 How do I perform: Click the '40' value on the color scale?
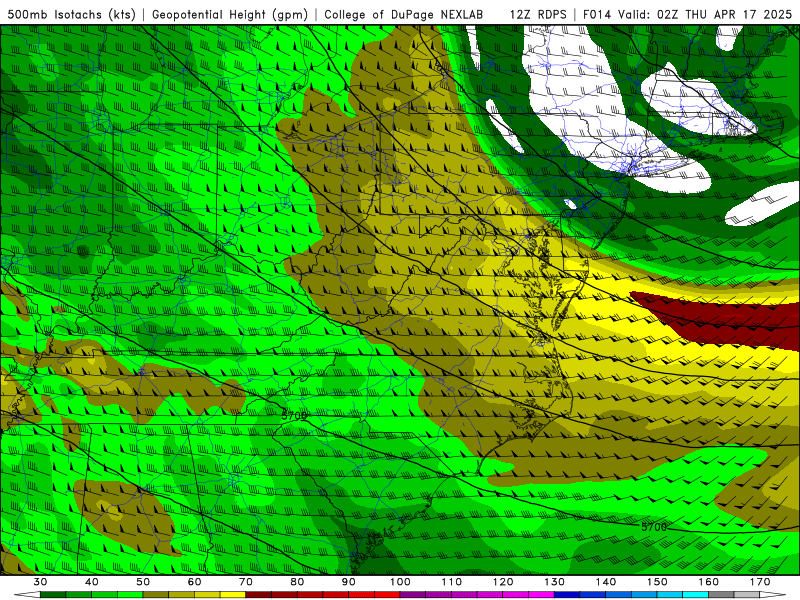click(x=92, y=582)
